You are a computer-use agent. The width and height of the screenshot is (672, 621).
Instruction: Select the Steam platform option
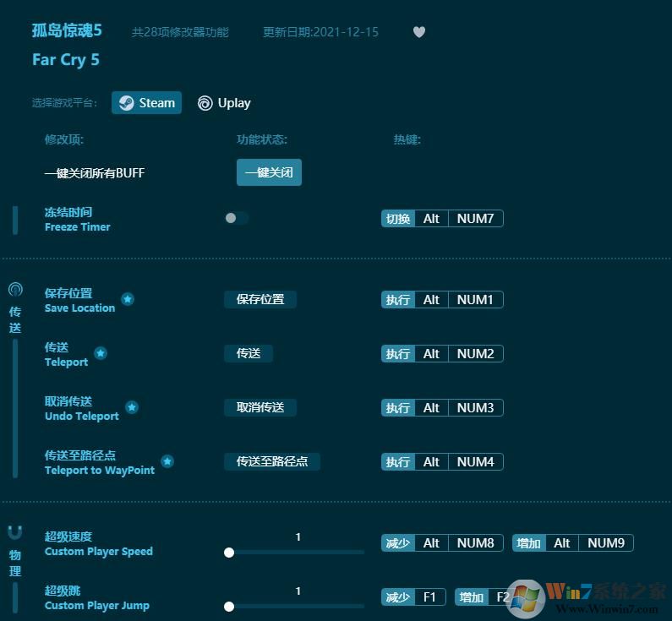click(146, 103)
